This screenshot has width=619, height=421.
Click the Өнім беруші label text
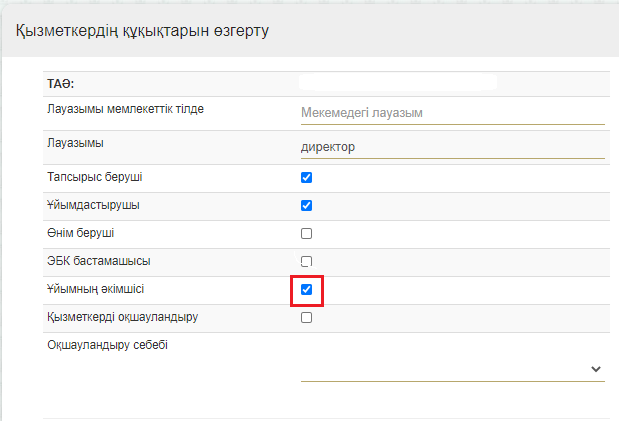[81, 233]
